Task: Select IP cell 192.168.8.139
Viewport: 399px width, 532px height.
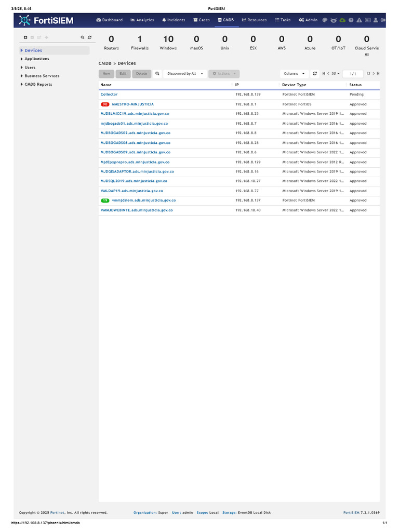Action: [248, 95]
